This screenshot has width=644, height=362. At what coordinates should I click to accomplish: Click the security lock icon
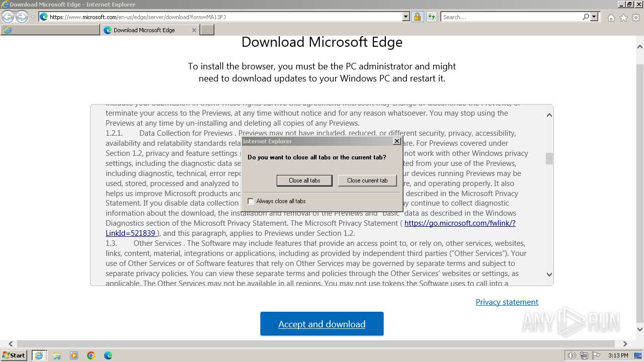click(x=417, y=17)
